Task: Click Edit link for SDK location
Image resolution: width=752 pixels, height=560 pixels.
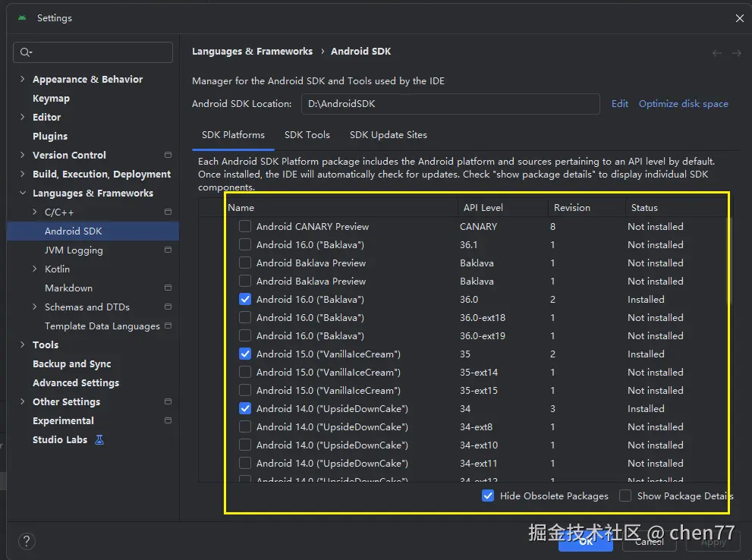Action: (x=620, y=103)
